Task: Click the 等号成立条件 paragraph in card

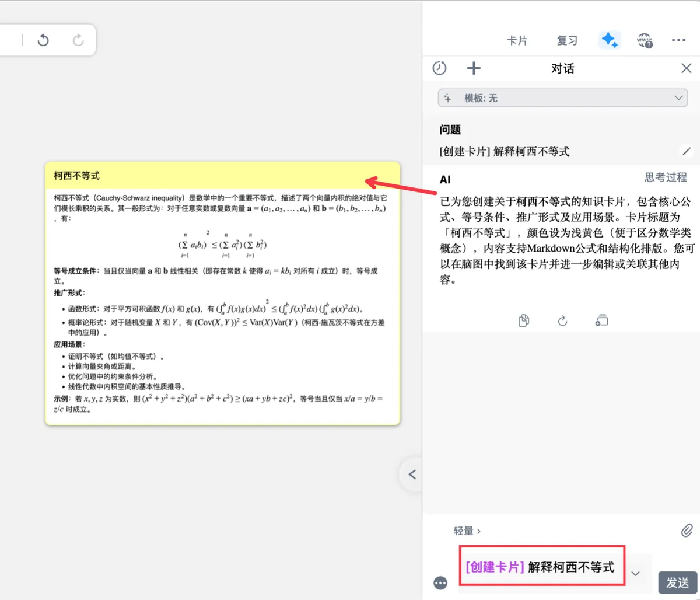Action: pos(216,275)
